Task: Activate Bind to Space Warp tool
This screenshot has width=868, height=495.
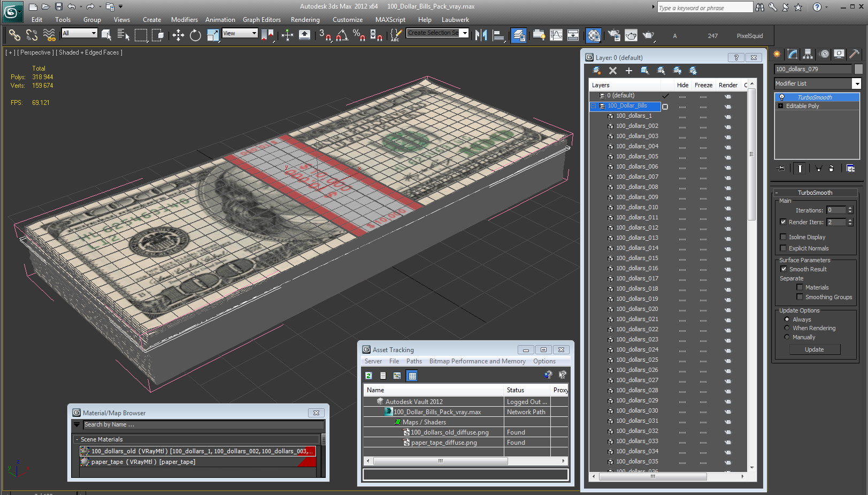Action: [49, 35]
